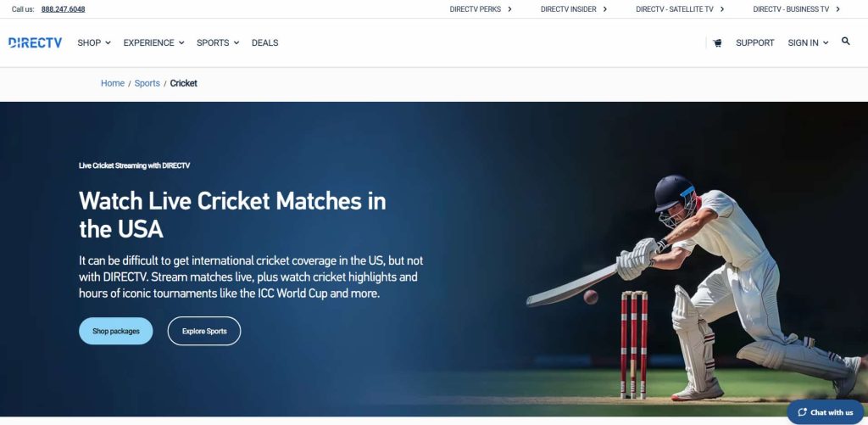This screenshot has height=425, width=868.
Task: Open the shopping cart icon
Action: (x=717, y=42)
